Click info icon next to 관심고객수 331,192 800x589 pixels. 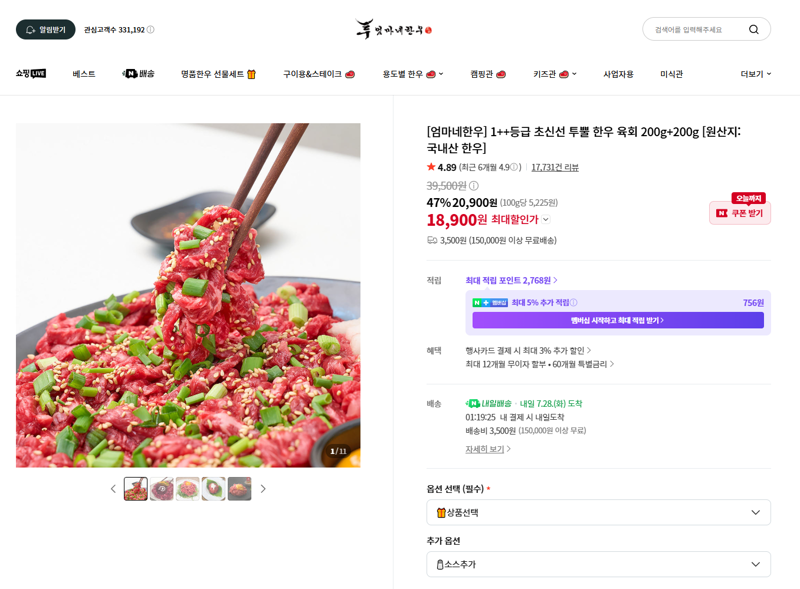(151, 30)
